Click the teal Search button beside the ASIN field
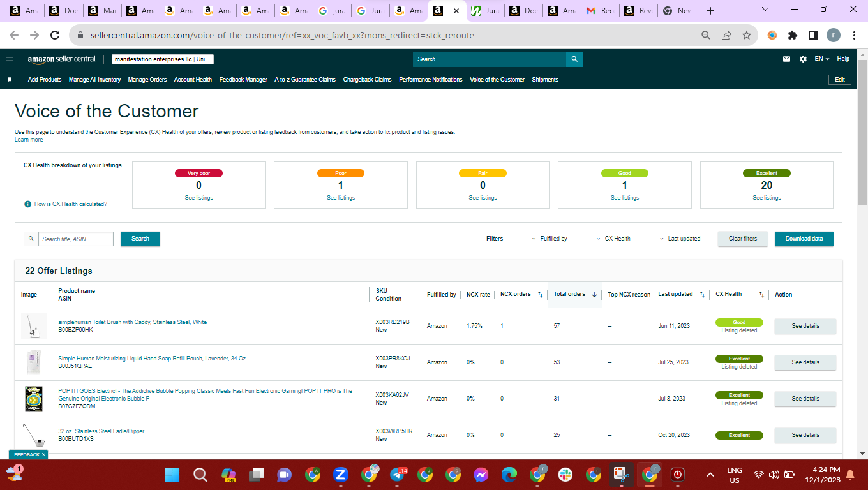The image size is (868, 490). click(140, 239)
